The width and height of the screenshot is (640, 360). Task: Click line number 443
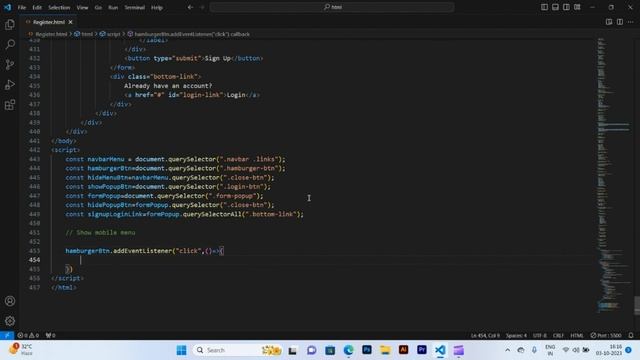pyautogui.click(x=35, y=159)
